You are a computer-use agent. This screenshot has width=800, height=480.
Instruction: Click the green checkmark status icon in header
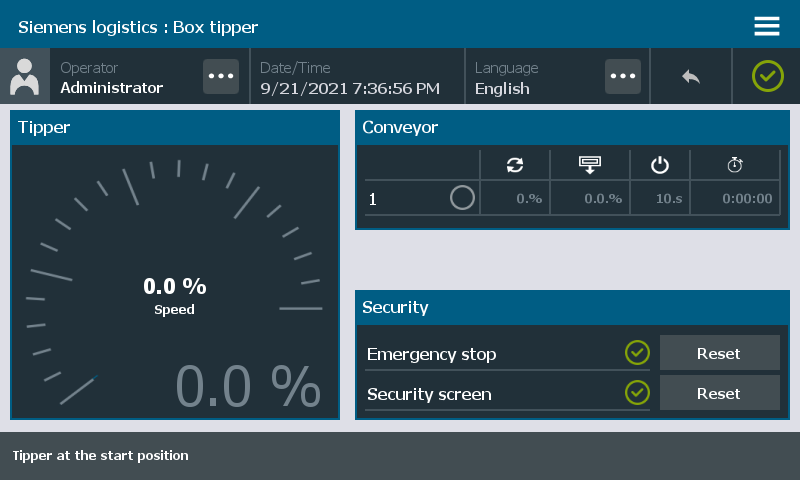click(767, 76)
